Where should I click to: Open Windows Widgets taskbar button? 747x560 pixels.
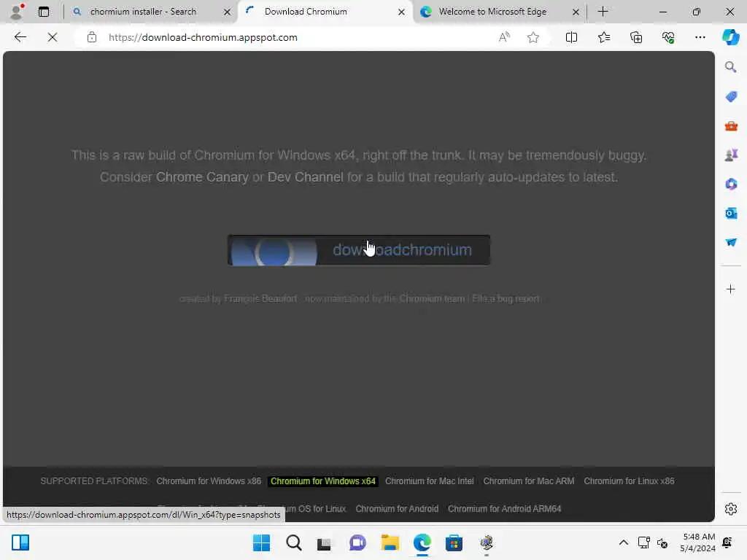[20, 542]
